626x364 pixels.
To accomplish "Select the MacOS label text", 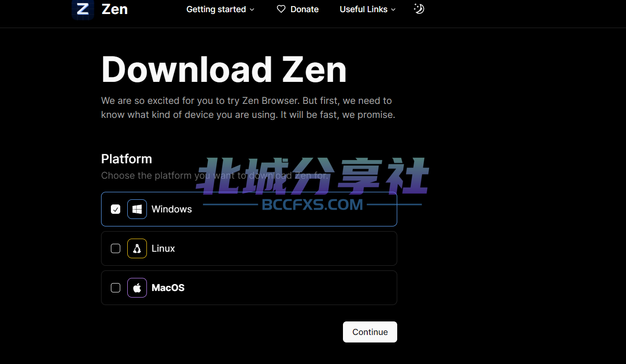I will point(168,288).
